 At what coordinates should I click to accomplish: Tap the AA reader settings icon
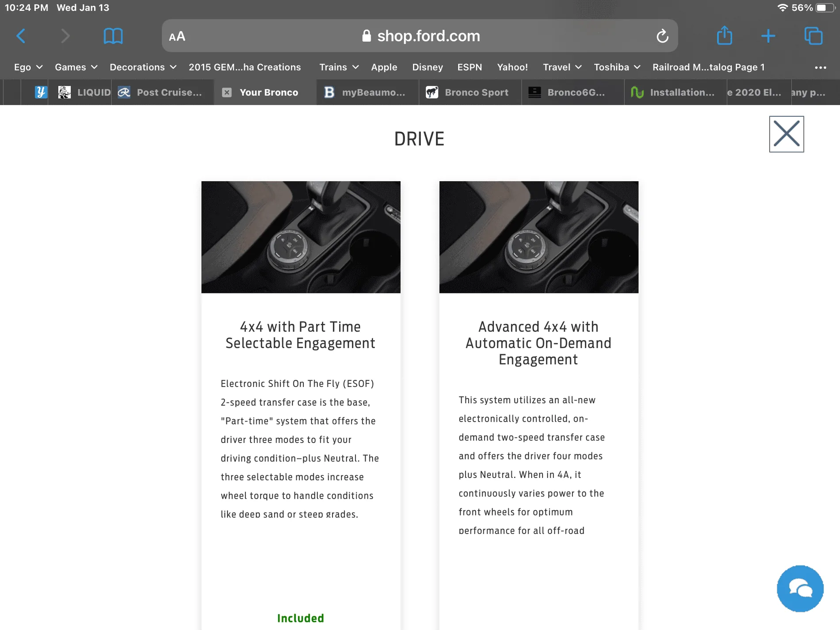177,36
